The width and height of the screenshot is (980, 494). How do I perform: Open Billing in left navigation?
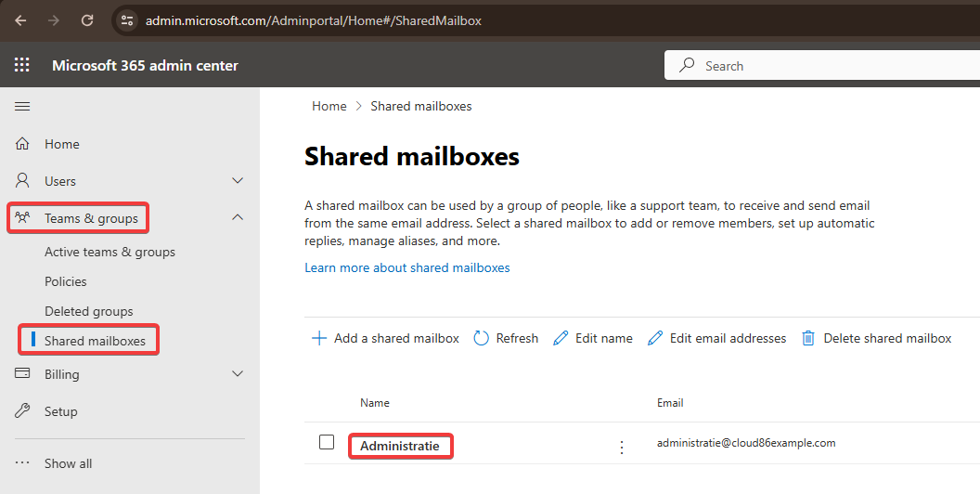(x=62, y=374)
